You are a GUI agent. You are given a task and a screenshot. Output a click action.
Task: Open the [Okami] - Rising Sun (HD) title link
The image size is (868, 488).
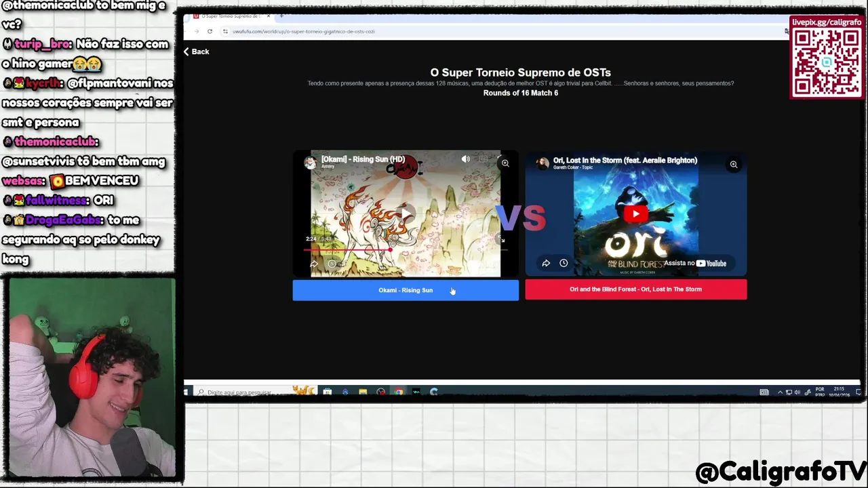coord(363,159)
